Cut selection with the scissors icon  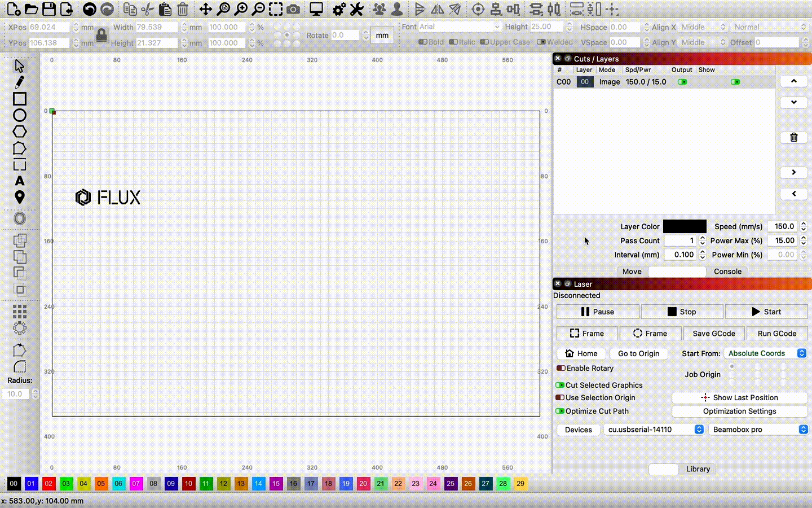[148, 9]
